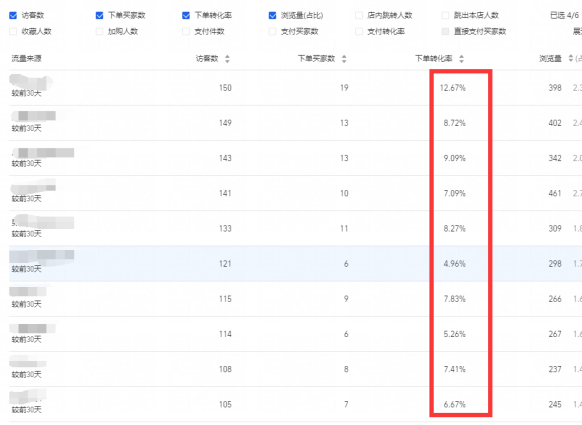Select the 12.67% conversion rate cell

(x=452, y=88)
